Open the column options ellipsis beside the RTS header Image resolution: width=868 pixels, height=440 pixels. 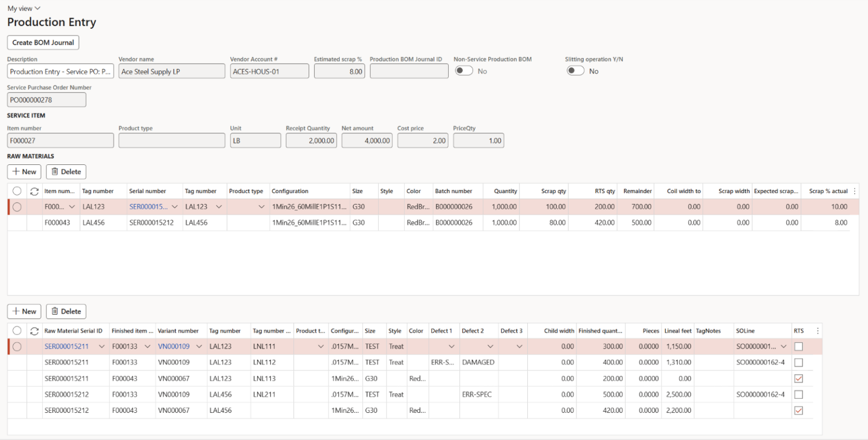pyautogui.click(x=817, y=330)
